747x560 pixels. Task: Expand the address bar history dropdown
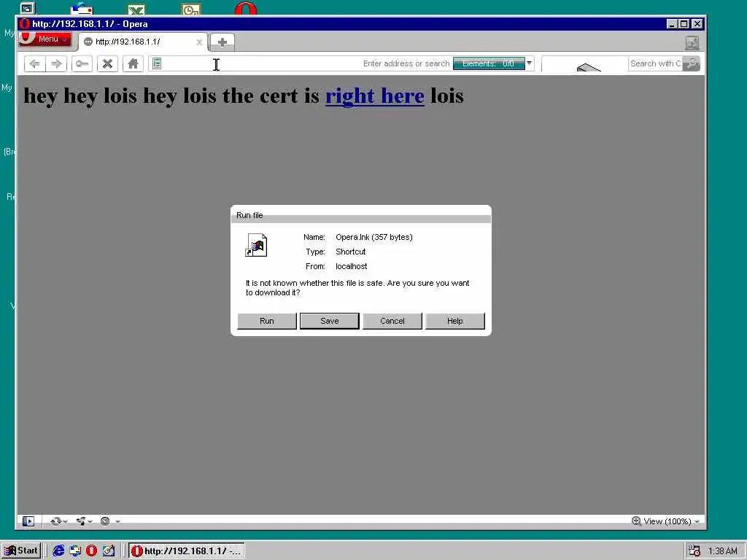(x=530, y=63)
